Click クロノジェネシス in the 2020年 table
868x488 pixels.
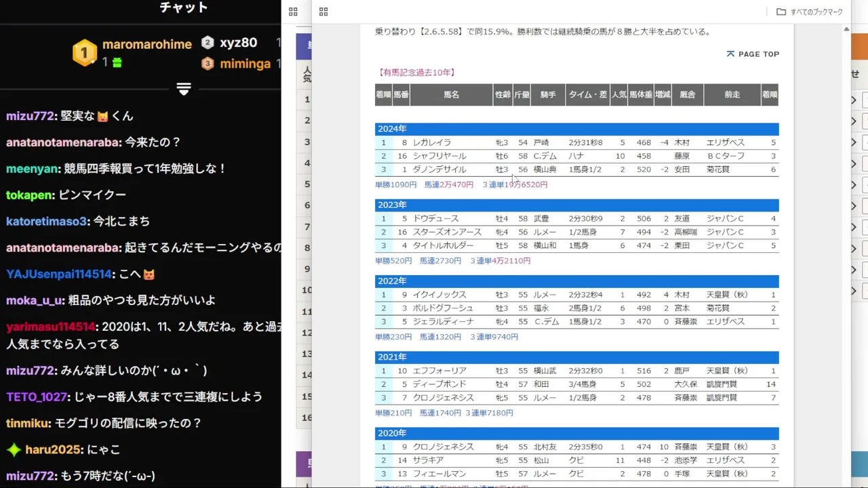[x=443, y=447]
